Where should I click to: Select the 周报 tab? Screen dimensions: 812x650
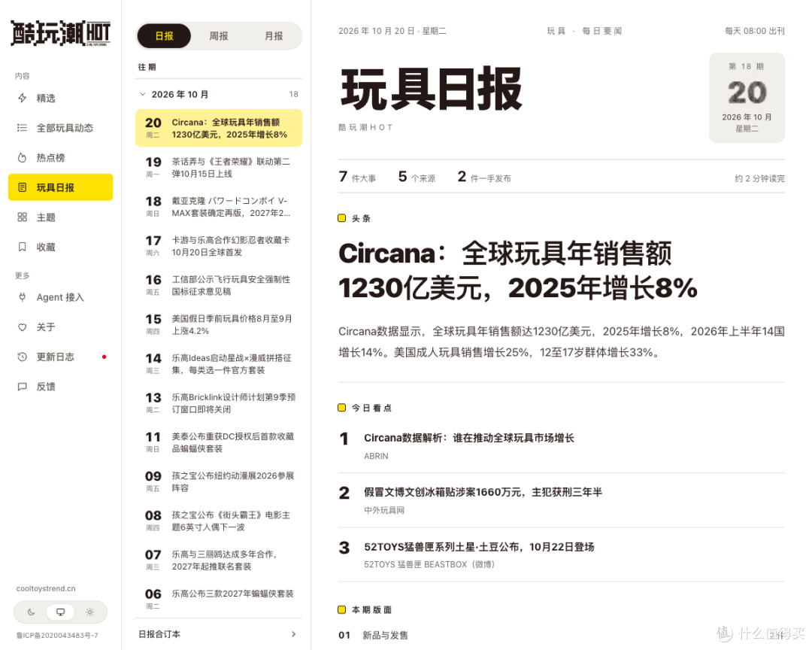click(219, 36)
